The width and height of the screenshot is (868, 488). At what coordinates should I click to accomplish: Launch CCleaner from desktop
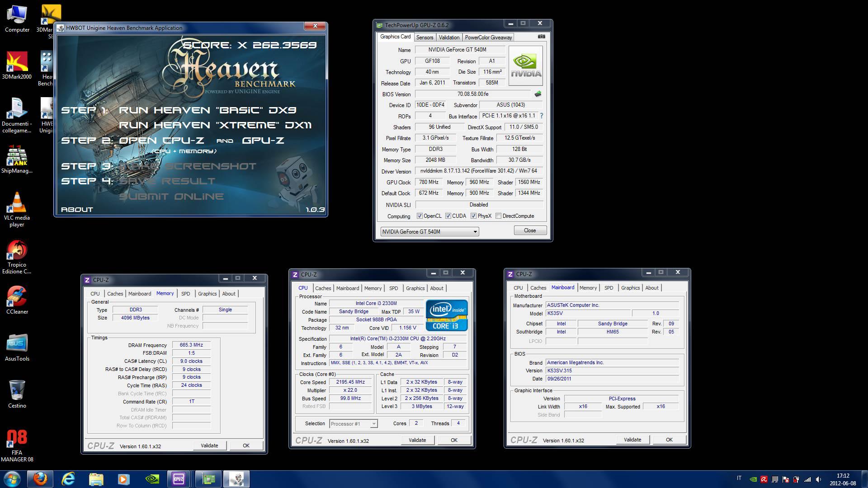17,300
